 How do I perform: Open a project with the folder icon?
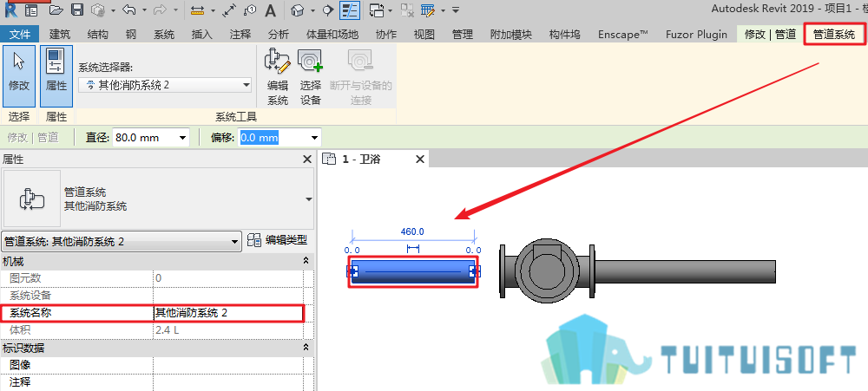tap(56, 10)
